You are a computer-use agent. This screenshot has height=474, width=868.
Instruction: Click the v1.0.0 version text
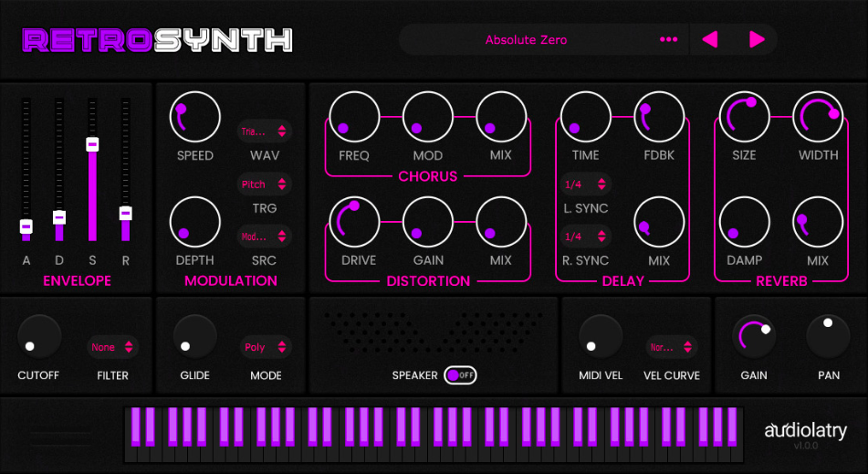pyautogui.click(x=805, y=446)
